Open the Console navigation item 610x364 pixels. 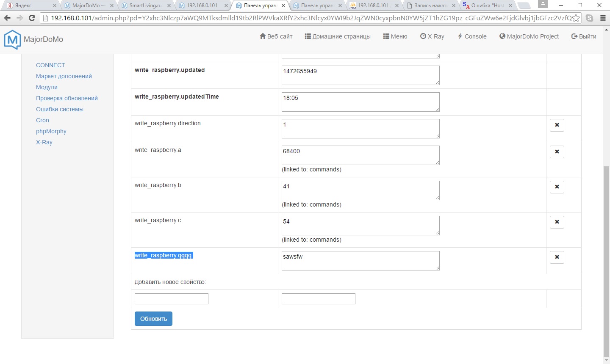(472, 36)
